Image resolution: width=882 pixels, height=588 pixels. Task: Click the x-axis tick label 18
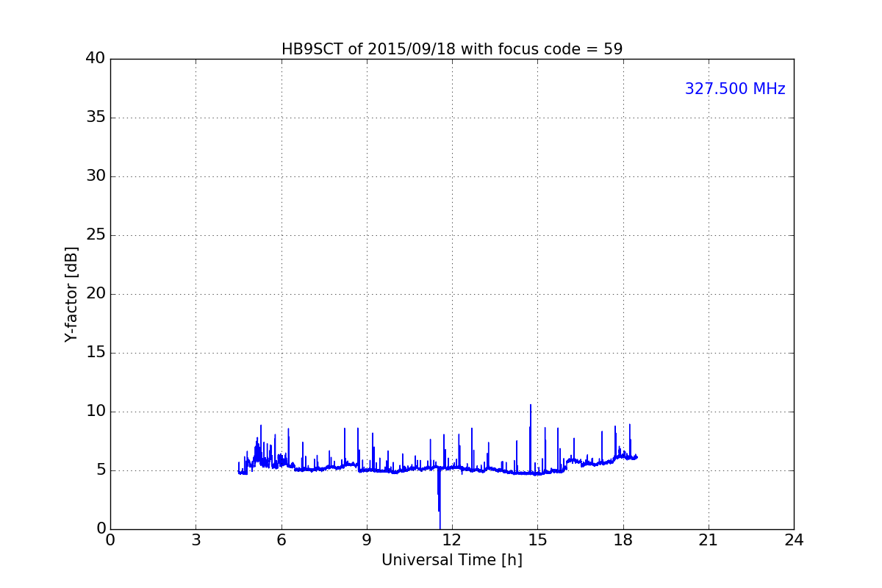tap(623, 539)
